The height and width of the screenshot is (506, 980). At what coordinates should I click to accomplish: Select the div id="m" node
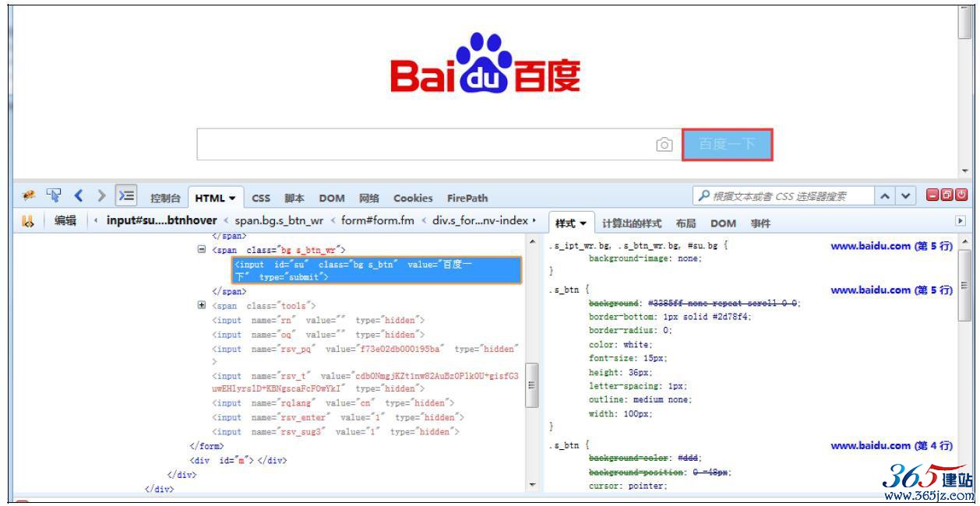pyautogui.click(x=238, y=460)
